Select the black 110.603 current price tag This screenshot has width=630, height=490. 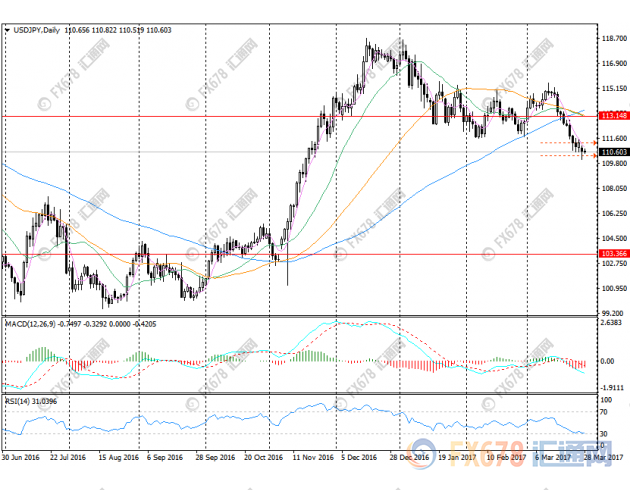pos(612,152)
